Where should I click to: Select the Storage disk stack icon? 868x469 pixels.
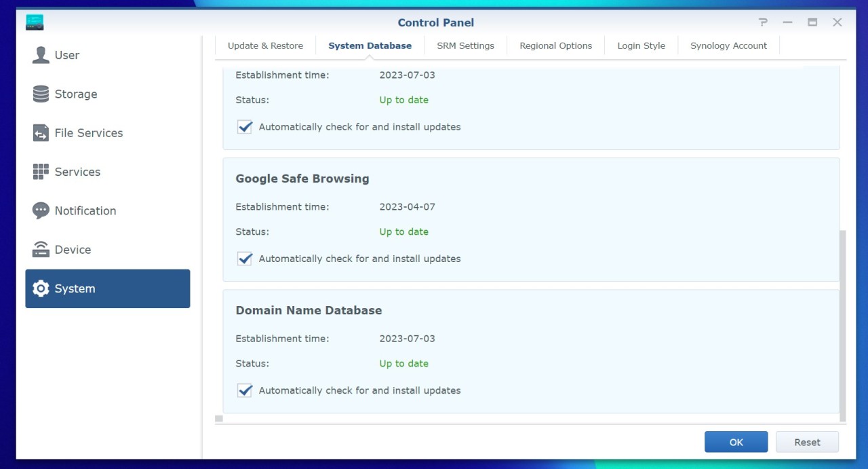tap(41, 94)
